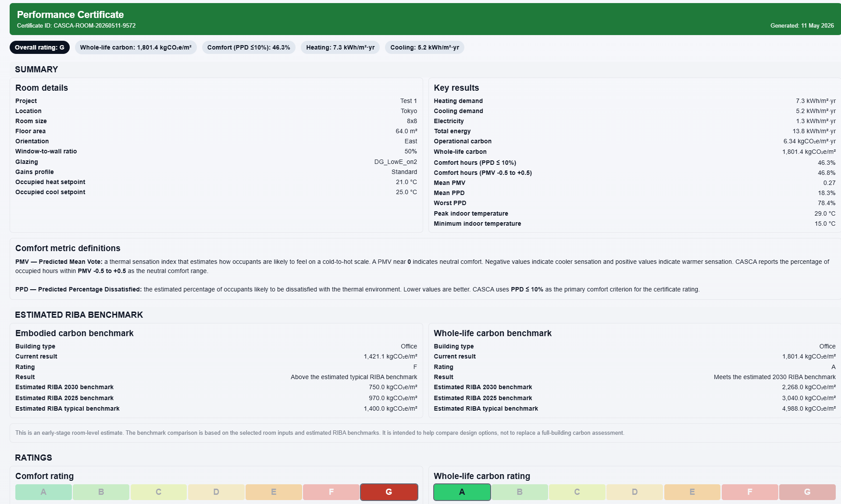Click the Location value Tokyo
The height and width of the screenshot is (504, 841).
pos(409,111)
